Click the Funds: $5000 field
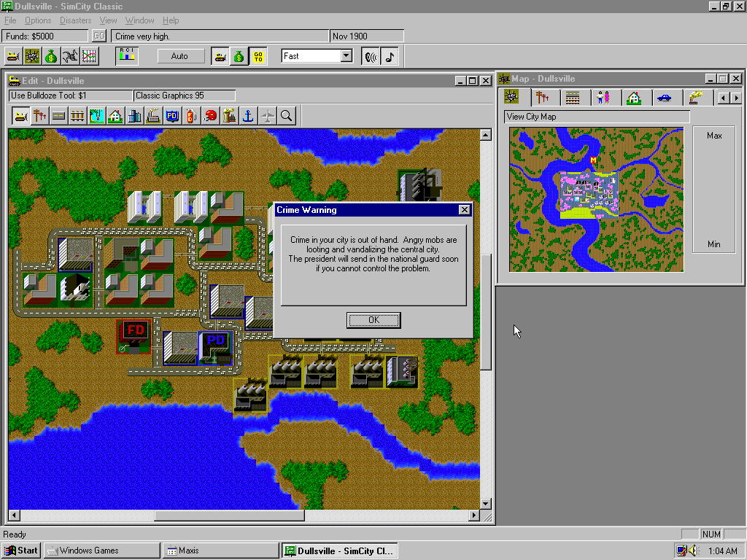747x560 pixels. 45,36
